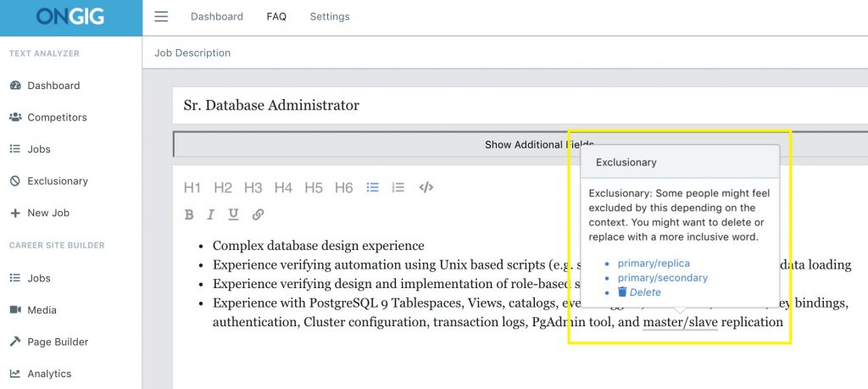Click the insert link icon

point(258,214)
